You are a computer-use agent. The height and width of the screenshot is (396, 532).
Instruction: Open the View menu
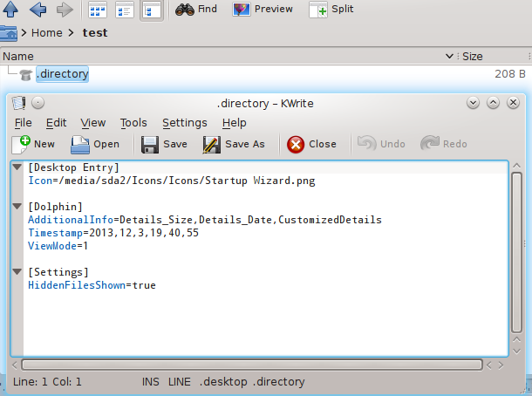tap(93, 123)
